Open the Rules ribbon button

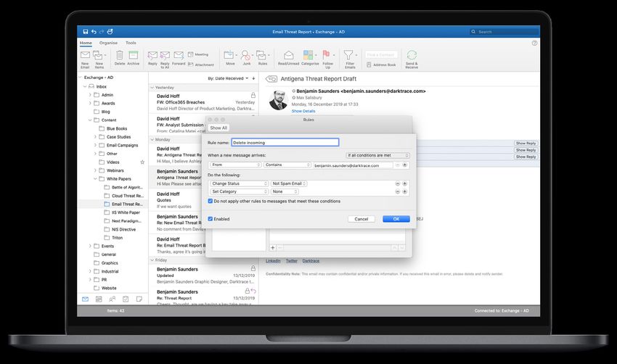(263, 57)
